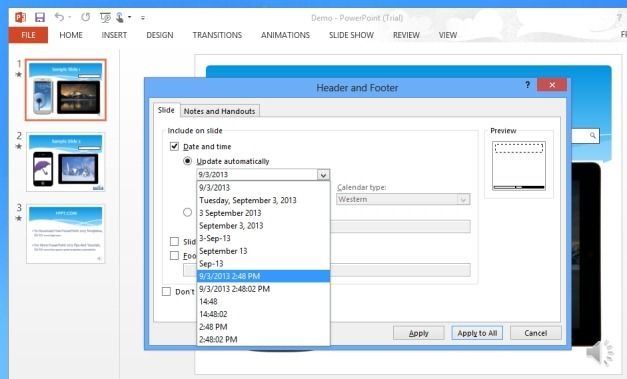This screenshot has height=379, width=627.
Task: Choose 2:48 PM time format
Action: 263,327
